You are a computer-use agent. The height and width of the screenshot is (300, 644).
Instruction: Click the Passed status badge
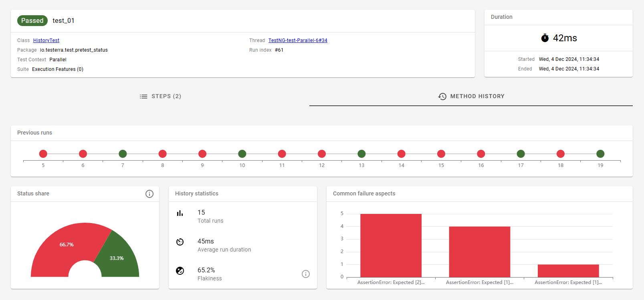[x=32, y=21]
